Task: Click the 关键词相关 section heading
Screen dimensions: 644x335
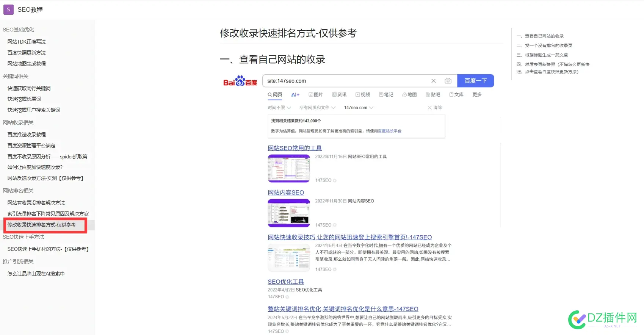Action: pyautogui.click(x=16, y=76)
